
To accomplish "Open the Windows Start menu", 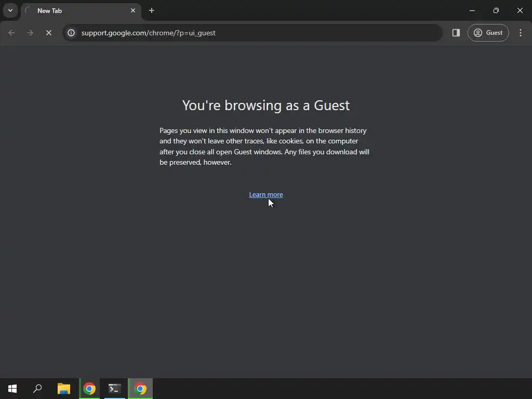I will click(12, 389).
